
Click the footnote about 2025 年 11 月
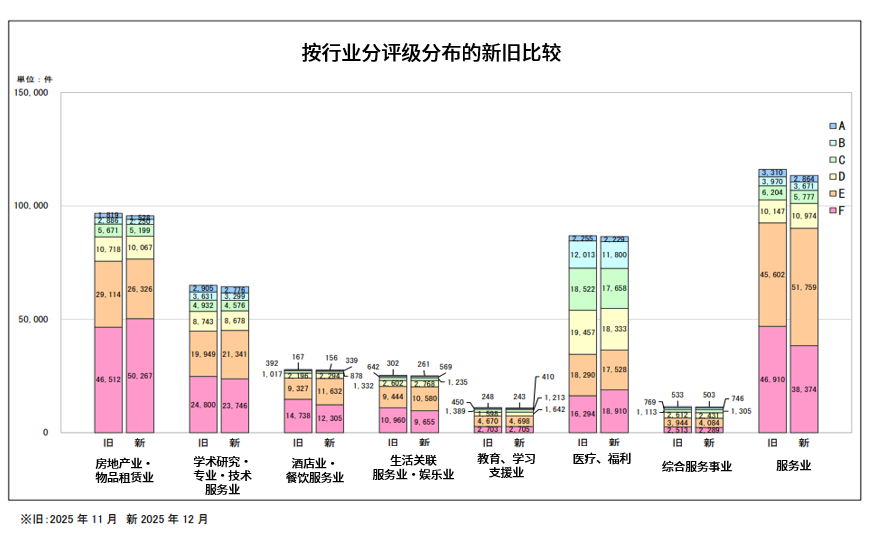(x=114, y=519)
